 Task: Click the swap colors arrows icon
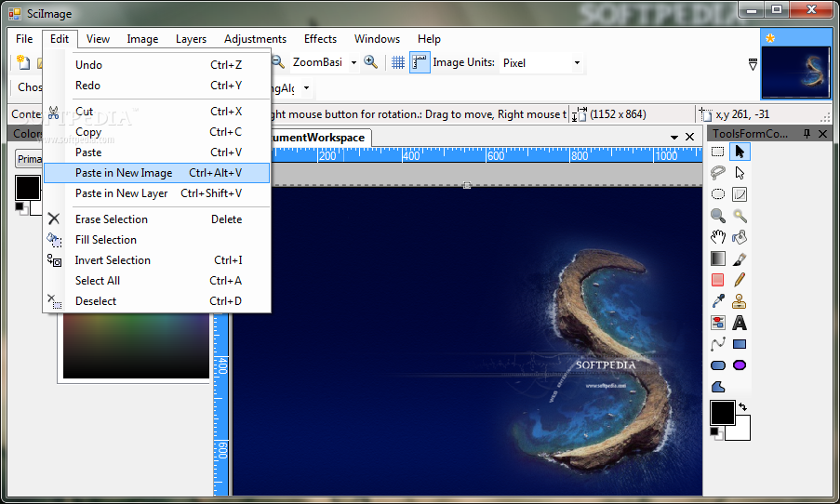(x=743, y=407)
